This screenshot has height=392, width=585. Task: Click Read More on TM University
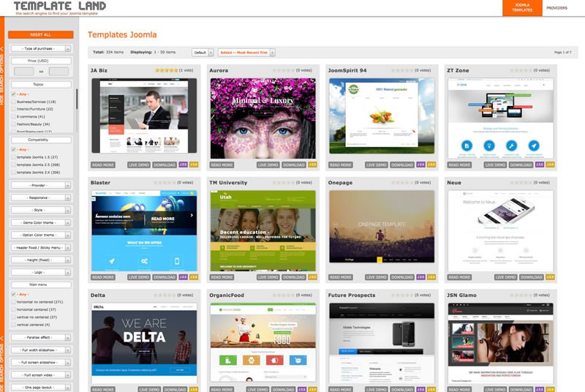point(222,277)
